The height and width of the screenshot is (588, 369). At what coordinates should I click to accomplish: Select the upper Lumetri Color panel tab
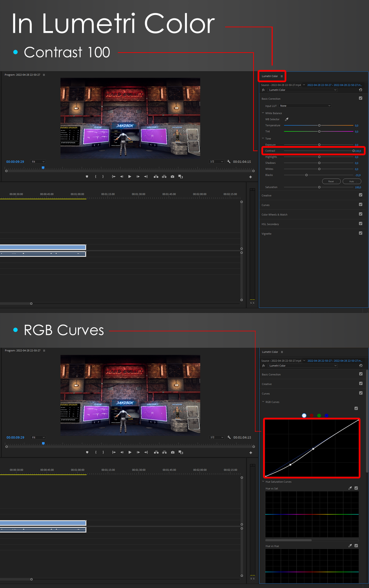click(270, 76)
